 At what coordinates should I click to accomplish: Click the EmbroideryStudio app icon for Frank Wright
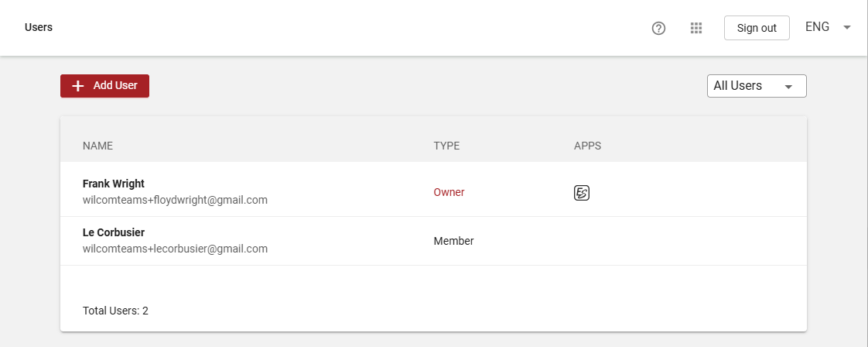coord(581,193)
